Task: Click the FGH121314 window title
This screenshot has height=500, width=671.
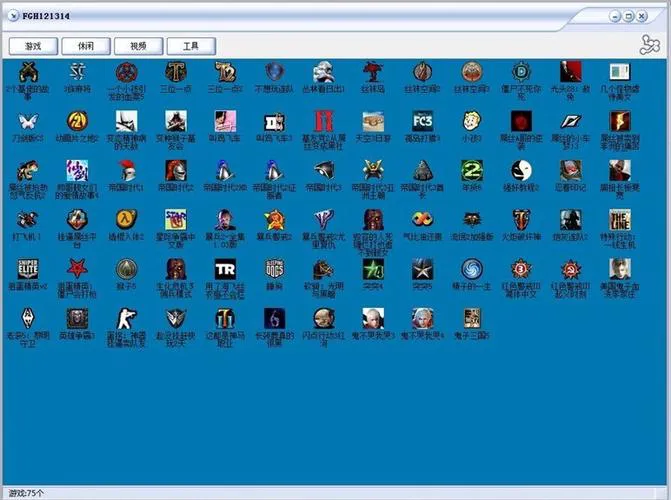Action: [46, 16]
